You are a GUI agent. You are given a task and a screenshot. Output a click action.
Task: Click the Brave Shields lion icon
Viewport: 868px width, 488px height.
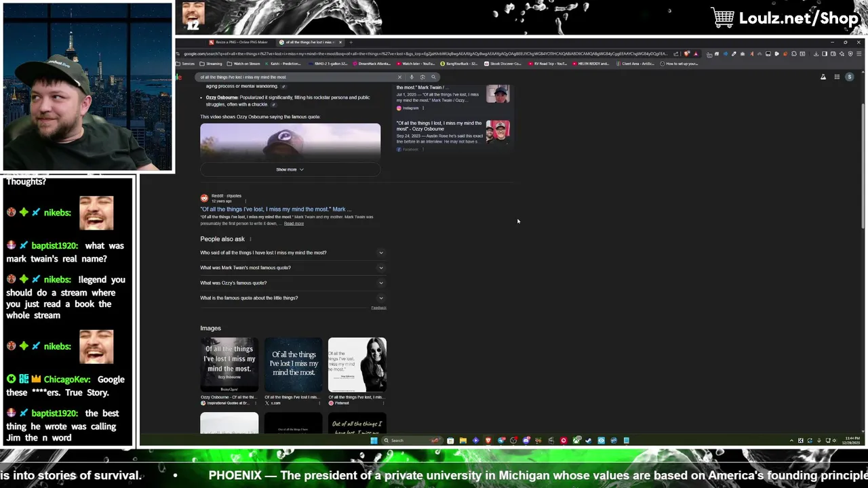click(x=687, y=54)
